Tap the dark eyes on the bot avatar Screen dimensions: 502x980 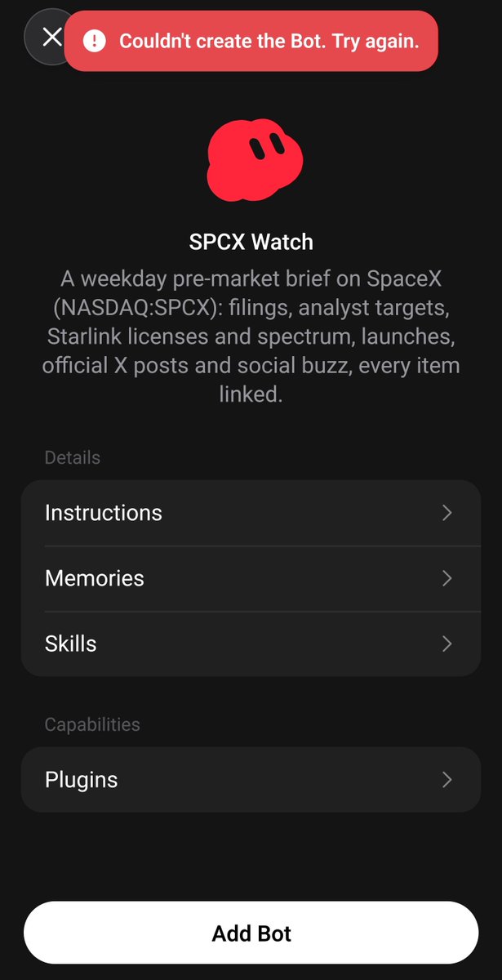(x=266, y=148)
